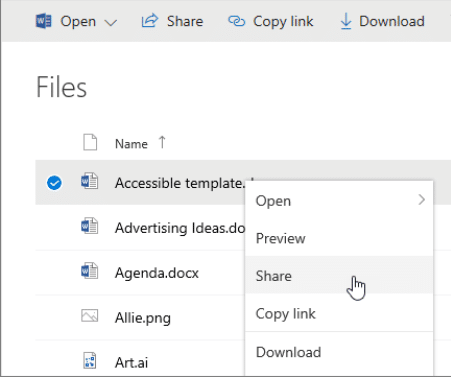451x378 pixels.
Task: Sort by the Name column header
Action: (131, 144)
